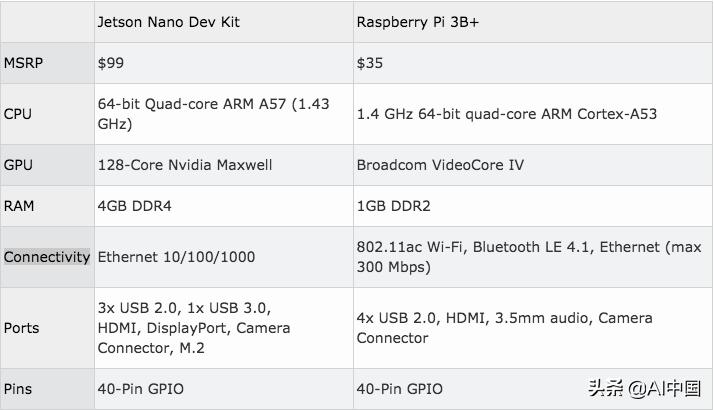Click the 3.5mm audio ports cell
This screenshot has height=410, width=714.
504,328
